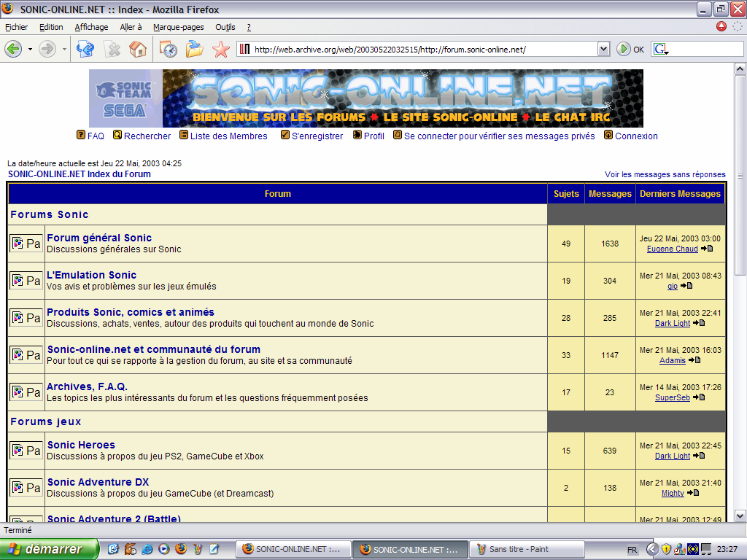Click the Rechercher magnifier icon
Image resolution: width=747 pixels, height=560 pixels.
pos(117,135)
